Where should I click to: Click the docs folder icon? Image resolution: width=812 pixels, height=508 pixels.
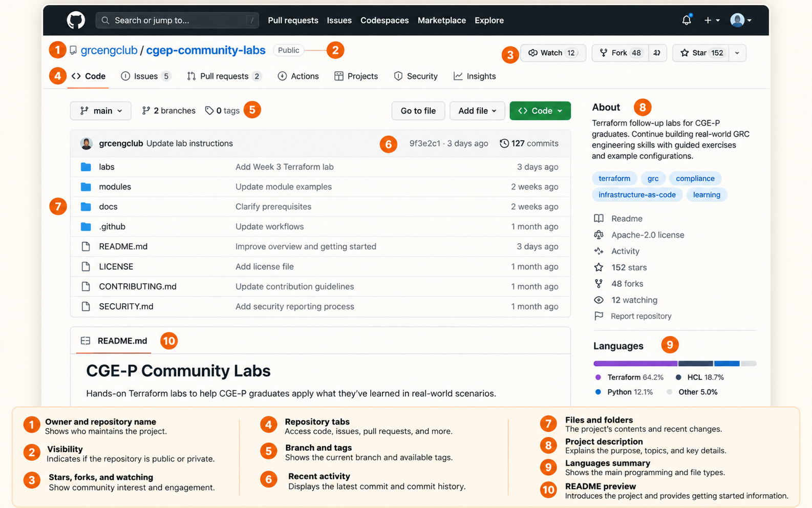(86, 207)
